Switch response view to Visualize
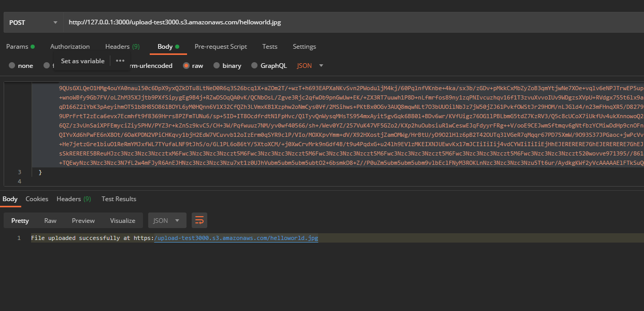Image resolution: width=644 pixels, height=311 pixels. tap(123, 220)
